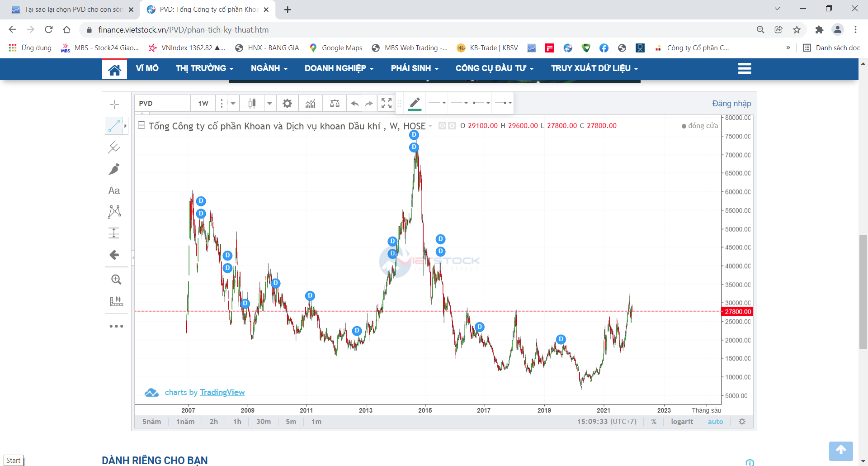The image size is (868, 466).
Task: Select the 1W interval button
Action: point(203,104)
